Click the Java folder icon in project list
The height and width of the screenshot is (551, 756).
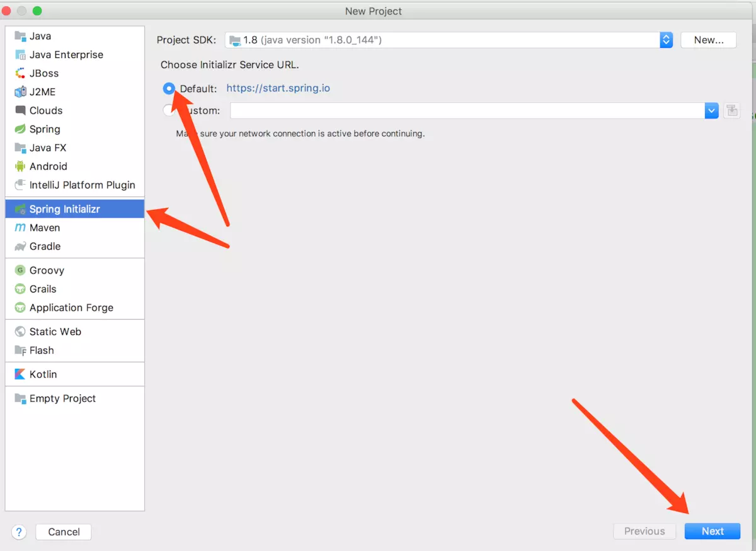pyautogui.click(x=20, y=36)
